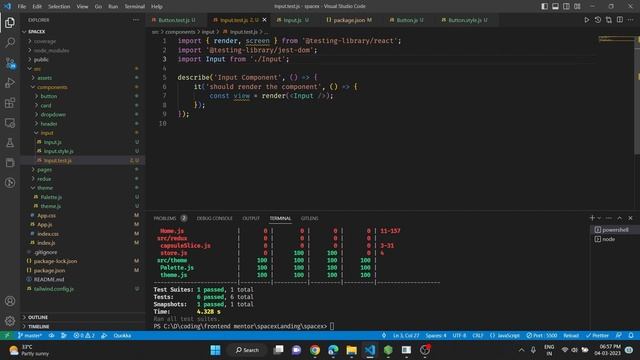This screenshot has width=640, height=360.
Task: Click Prettier in the status bar
Action: tap(597, 336)
